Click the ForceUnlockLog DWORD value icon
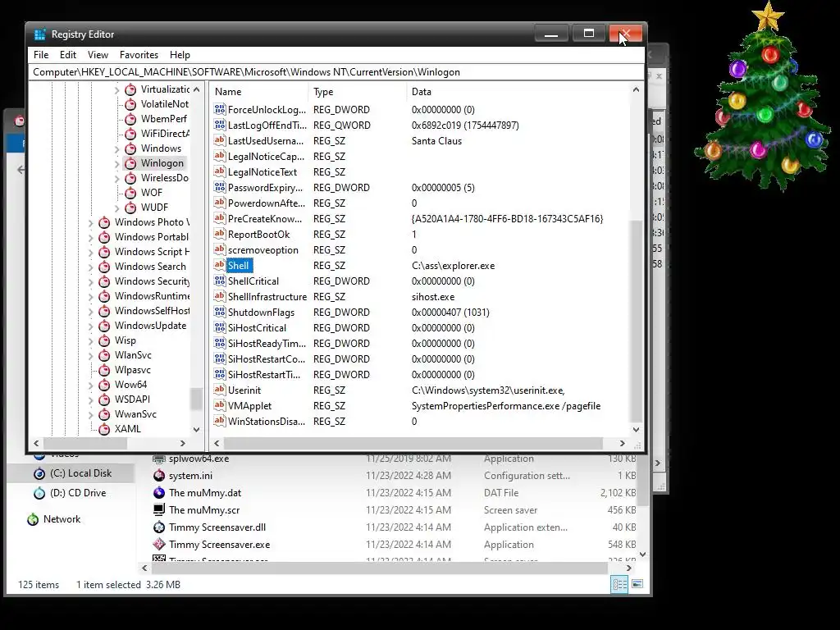The width and height of the screenshot is (840, 630). (x=219, y=109)
